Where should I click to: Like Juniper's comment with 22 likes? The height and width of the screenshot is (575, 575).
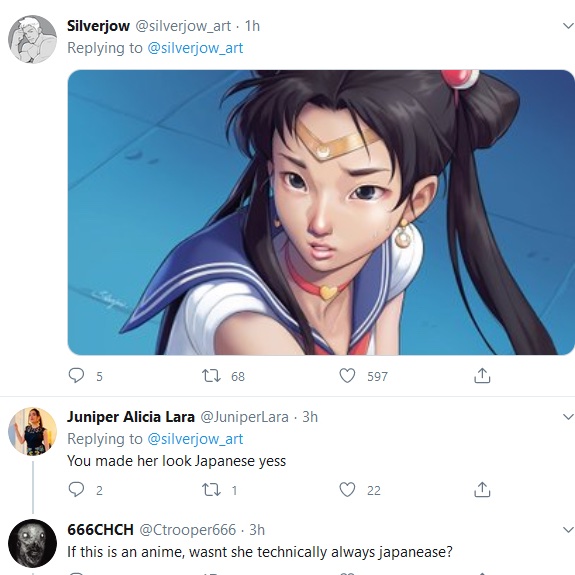(x=347, y=489)
